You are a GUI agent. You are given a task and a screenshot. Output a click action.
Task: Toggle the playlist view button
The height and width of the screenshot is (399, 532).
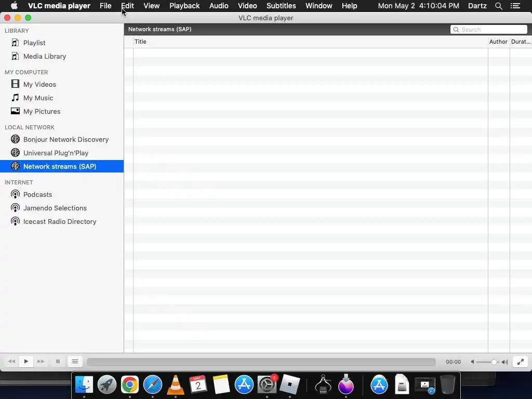pyautogui.click(x=75, y=362)
